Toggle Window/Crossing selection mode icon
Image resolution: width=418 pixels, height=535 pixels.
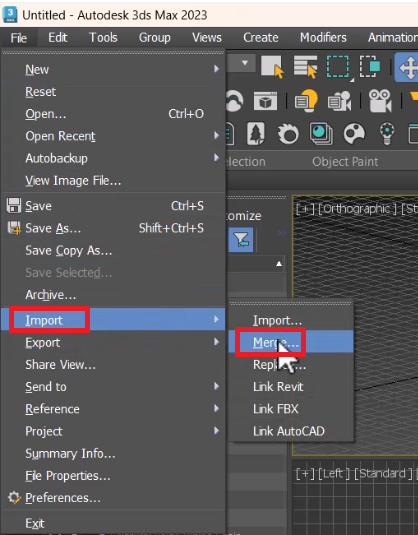pos(370,67)
